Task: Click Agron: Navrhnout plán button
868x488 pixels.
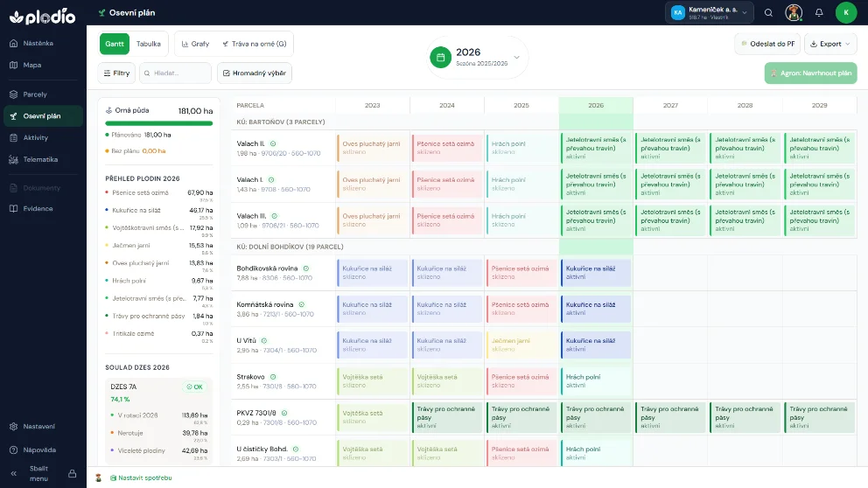Action: 810,73
